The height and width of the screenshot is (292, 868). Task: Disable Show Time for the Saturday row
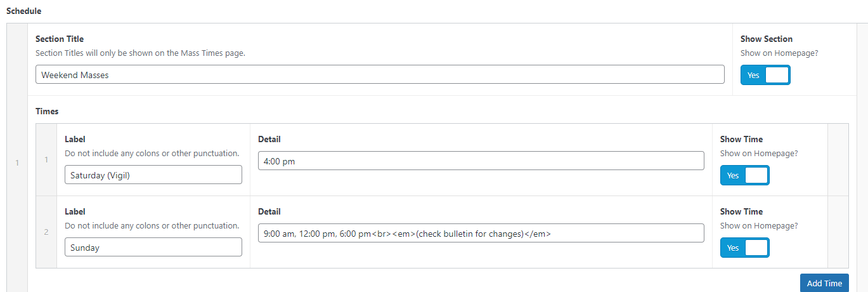[x=744, y=175]
